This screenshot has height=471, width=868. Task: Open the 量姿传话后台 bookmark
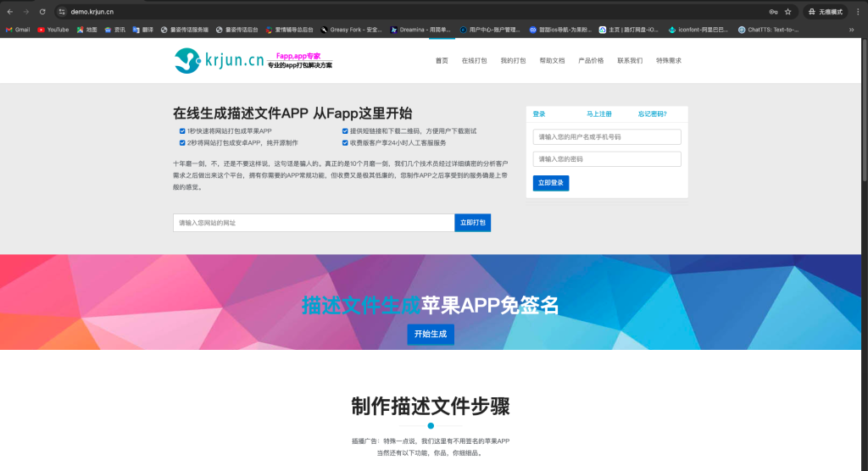(237, 30)
